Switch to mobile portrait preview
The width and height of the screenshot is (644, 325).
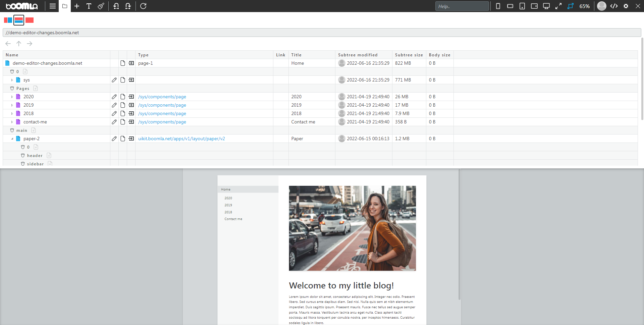click(x=498, y=6)
